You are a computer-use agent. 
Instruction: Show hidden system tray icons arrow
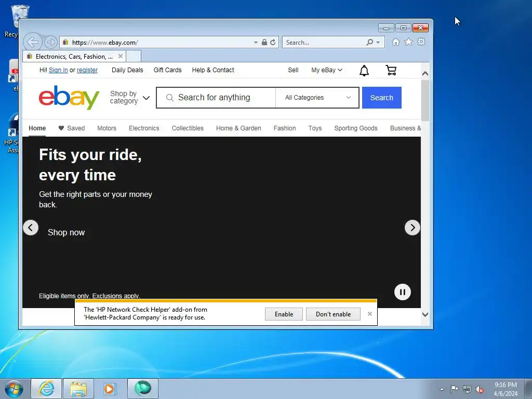(442, 389)
